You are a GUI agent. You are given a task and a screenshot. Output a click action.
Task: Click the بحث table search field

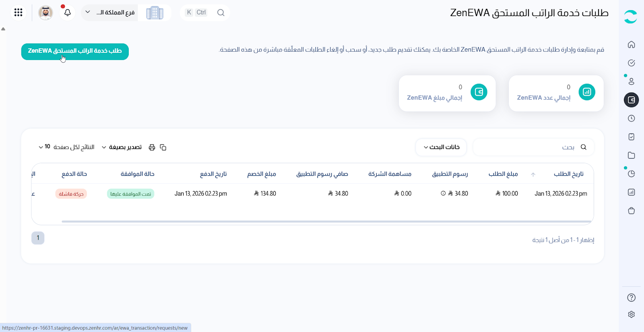click(x=533, y=147)
